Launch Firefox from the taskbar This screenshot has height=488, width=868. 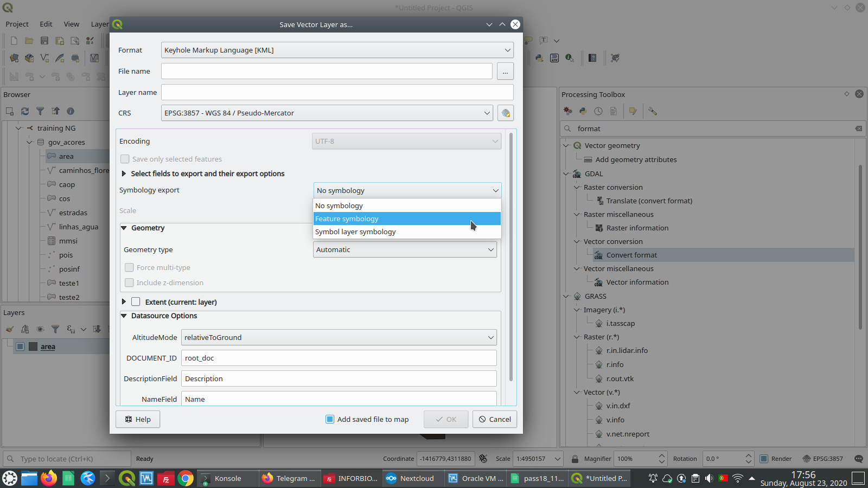pyautogui.click(x=49, y=478)
